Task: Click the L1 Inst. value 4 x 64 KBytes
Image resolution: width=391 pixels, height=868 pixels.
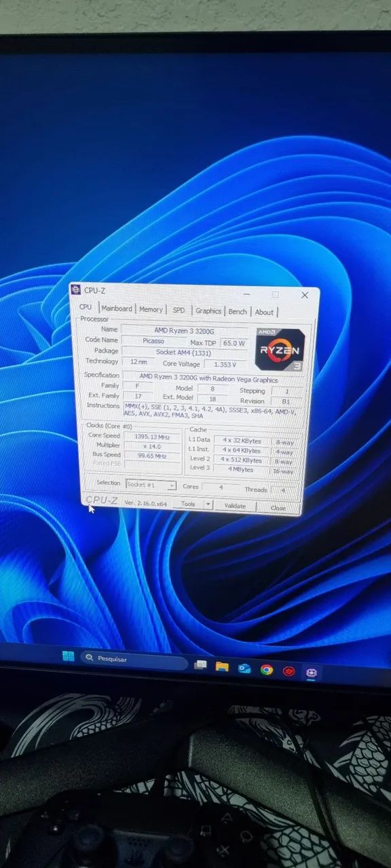Action: pyautogui.click(x=242, y=450)
